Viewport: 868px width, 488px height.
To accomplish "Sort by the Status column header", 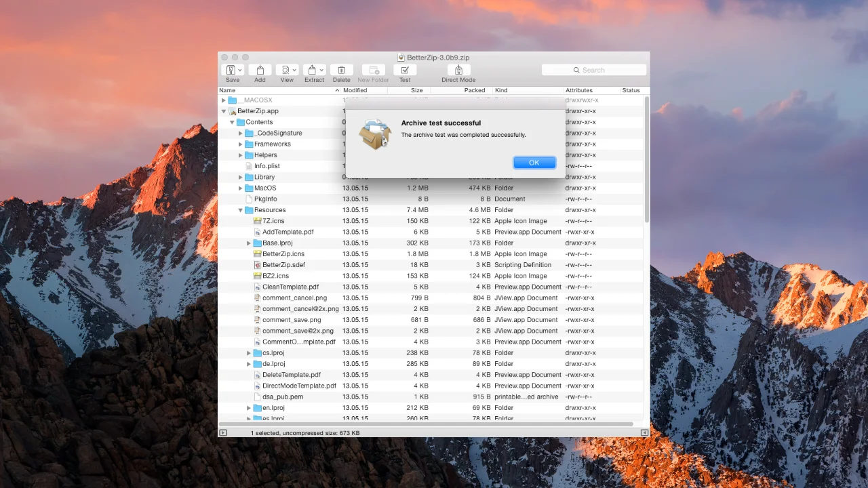I will click(x=631, y=90).
